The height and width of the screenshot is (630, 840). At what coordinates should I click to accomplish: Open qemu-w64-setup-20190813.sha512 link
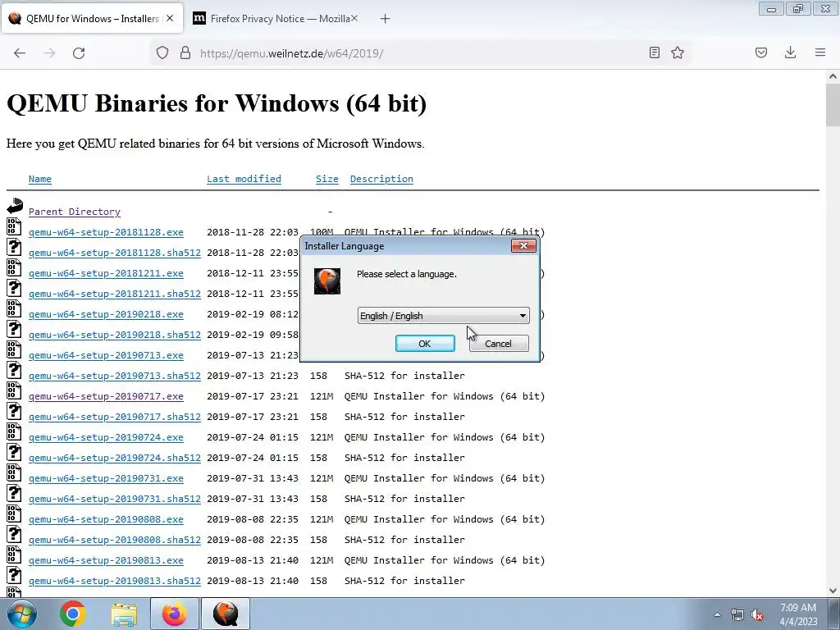pos(115,580)
